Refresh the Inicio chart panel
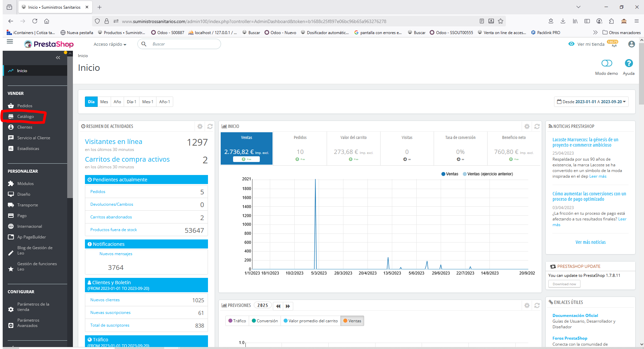 point(537,127)
